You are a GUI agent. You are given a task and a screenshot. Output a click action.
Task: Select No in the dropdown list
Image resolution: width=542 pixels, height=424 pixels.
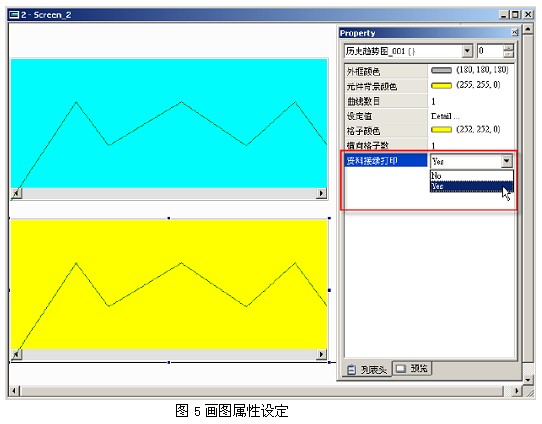(471, 176)
